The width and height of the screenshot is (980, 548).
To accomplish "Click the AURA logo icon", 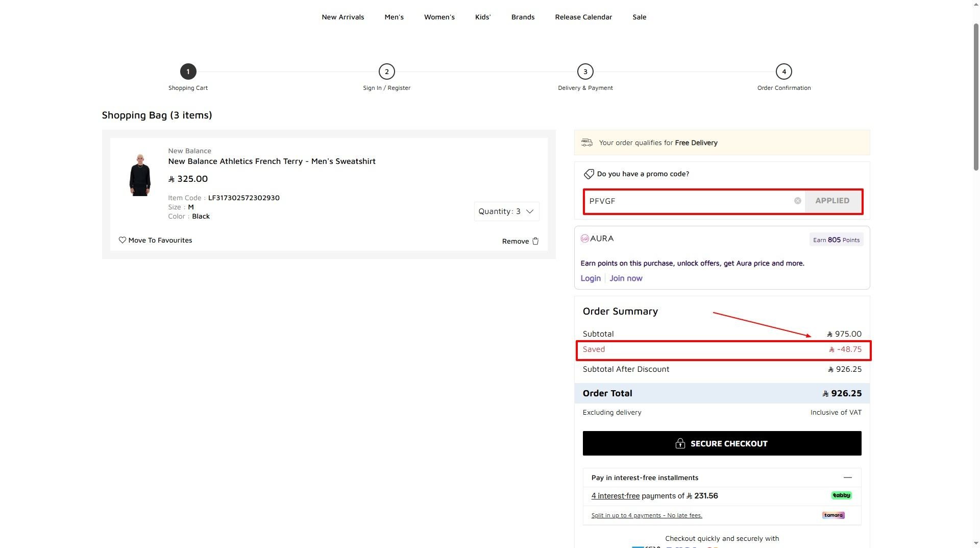I will (584, 239).
